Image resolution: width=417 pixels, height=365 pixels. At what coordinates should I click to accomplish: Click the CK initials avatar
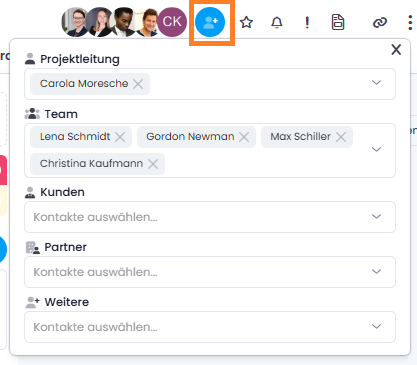tap(172, 22)
